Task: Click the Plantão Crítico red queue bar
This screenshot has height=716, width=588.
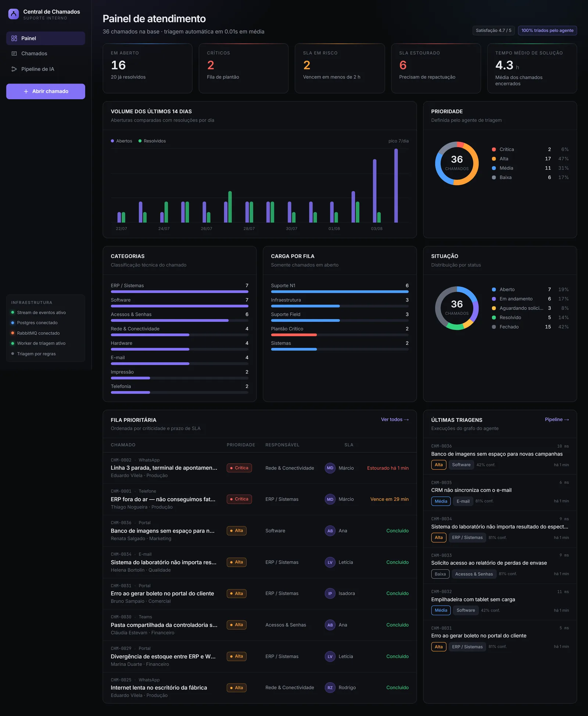Action: coord(294,335)
